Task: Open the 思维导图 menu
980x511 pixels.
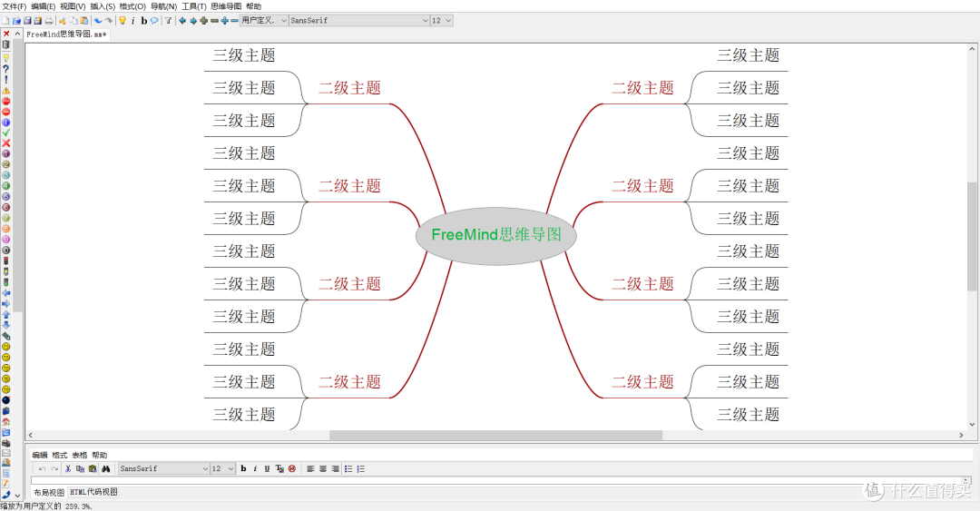Action: [226, 6]
